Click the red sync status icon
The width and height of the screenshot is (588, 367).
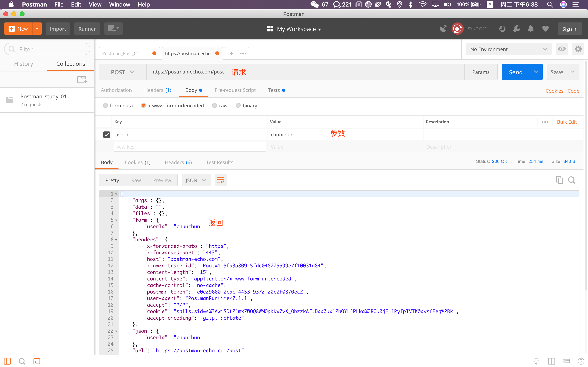(x=457, y=29)
